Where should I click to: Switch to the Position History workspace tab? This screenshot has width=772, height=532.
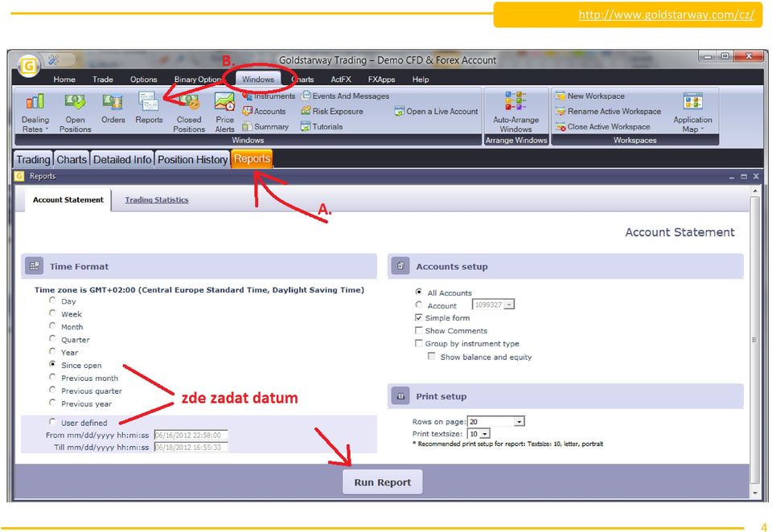coord(192,159)
